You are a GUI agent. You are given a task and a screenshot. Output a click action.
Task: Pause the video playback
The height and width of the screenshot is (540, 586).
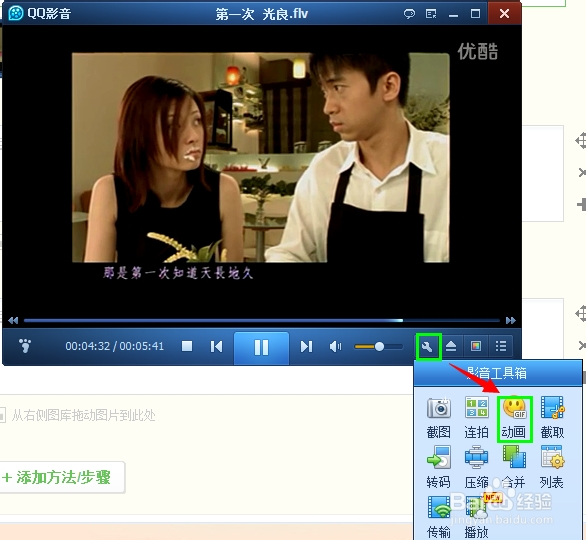click(x=261, y=348)
